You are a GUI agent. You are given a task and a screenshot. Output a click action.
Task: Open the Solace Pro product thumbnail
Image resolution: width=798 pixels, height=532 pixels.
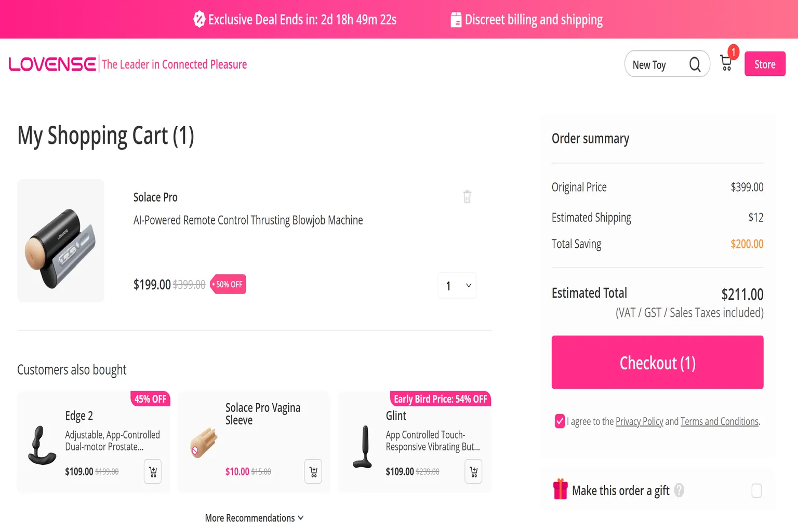click(61, 241)
